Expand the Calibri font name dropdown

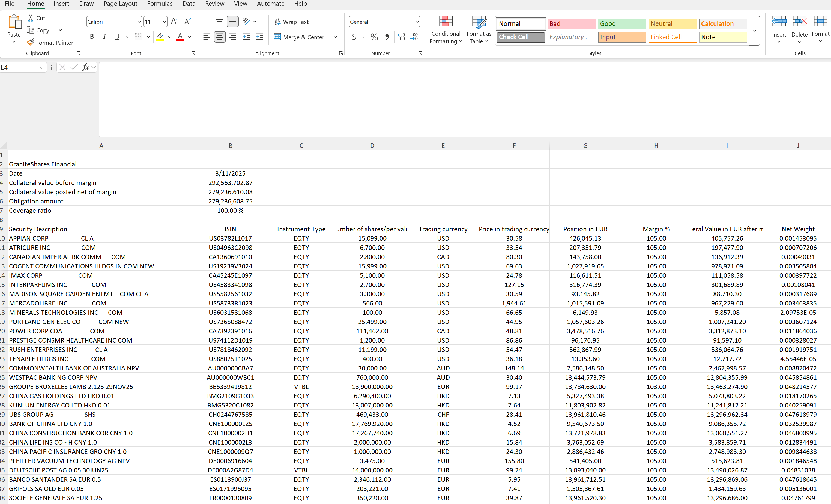click(139, 22)
